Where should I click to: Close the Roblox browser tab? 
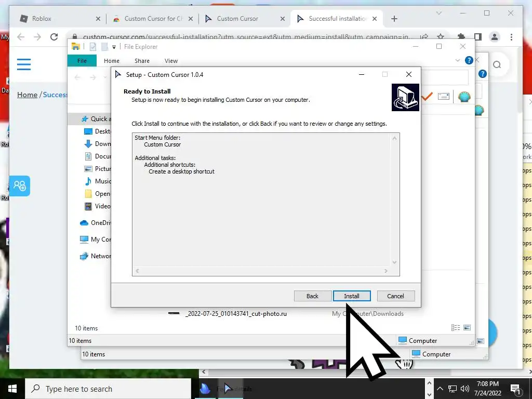pyautogui.click(x=98, y=19)
